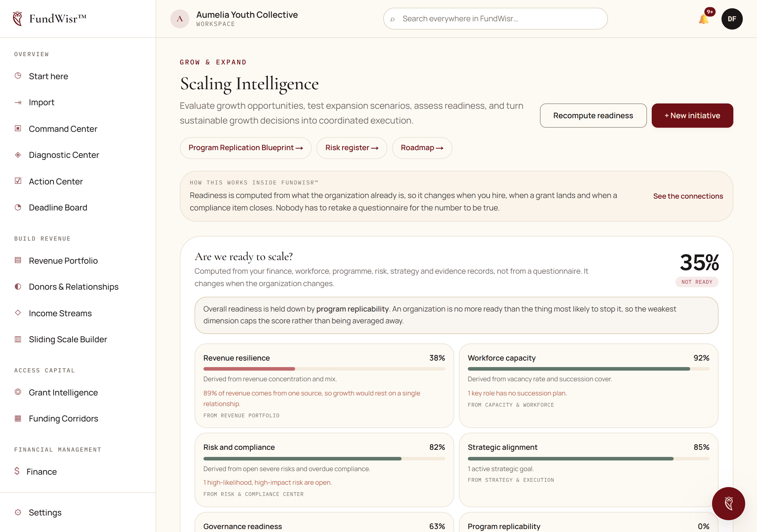Click the Workforce capacity progress bar

coord(588,369)
